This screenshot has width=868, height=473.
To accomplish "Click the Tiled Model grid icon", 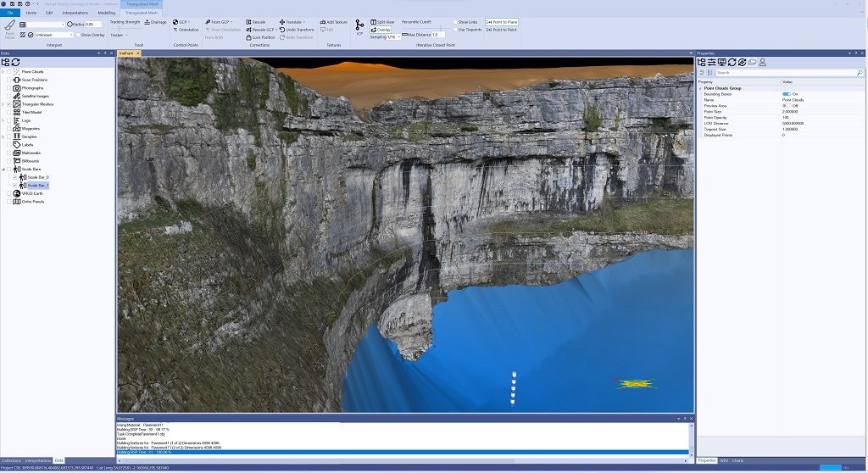I will coord(17,112).
